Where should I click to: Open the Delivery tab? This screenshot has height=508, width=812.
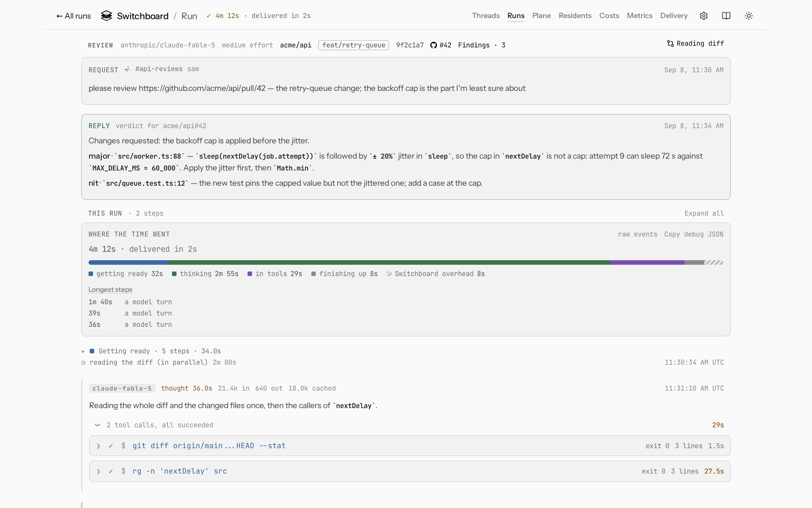674,16
